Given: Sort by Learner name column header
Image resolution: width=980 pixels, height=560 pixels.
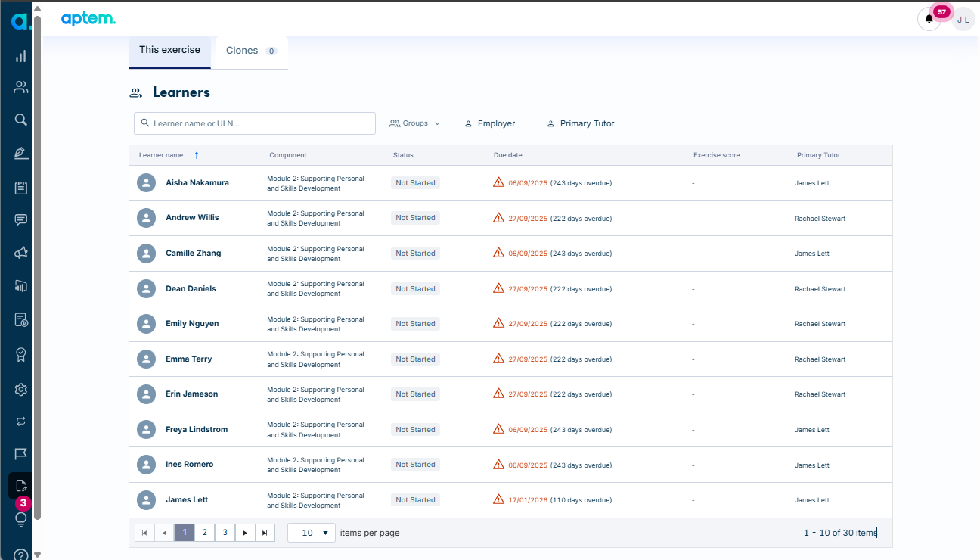Looking at the screenshot, I should [161, 155].
